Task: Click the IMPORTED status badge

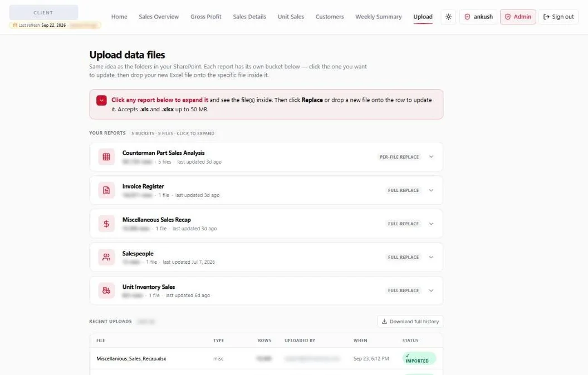Action: tap(419, 358)
